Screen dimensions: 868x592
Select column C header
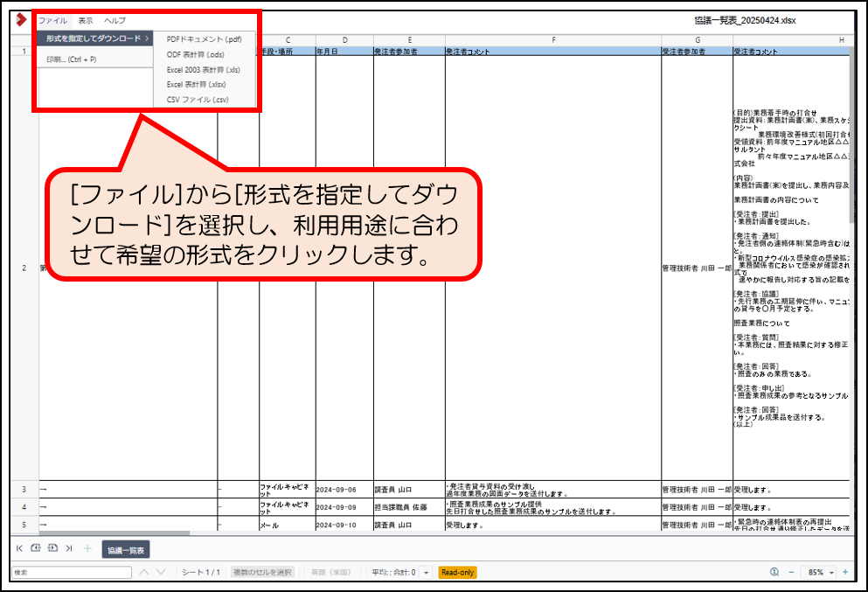[288, 40]
